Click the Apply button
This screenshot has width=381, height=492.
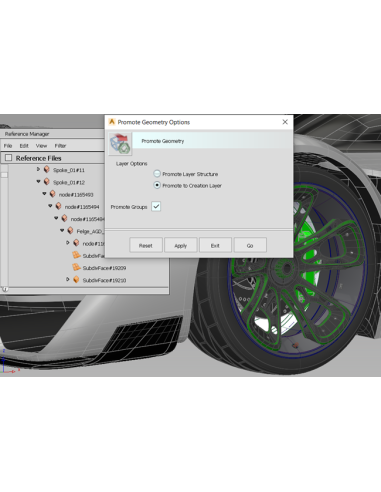(181, 245)
